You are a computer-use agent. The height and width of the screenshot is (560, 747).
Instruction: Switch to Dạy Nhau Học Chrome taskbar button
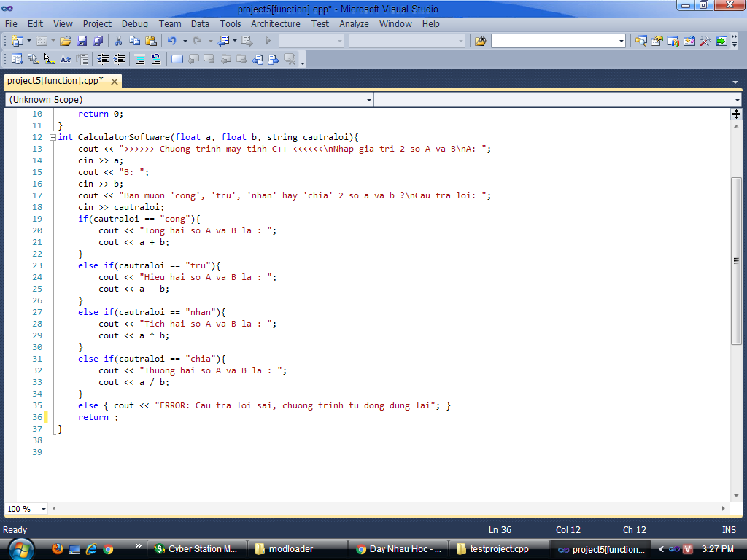[399, 549]
